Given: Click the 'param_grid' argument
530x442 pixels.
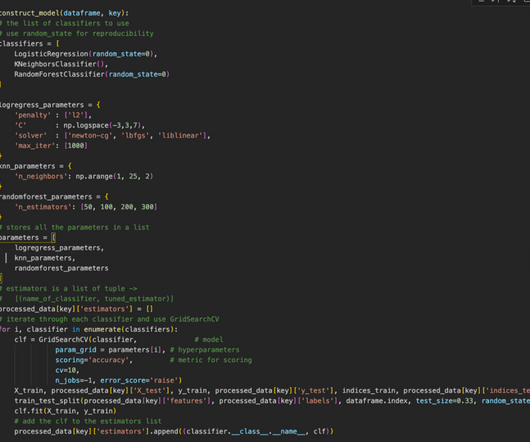Looking at the screenshot, I should 76,350.
